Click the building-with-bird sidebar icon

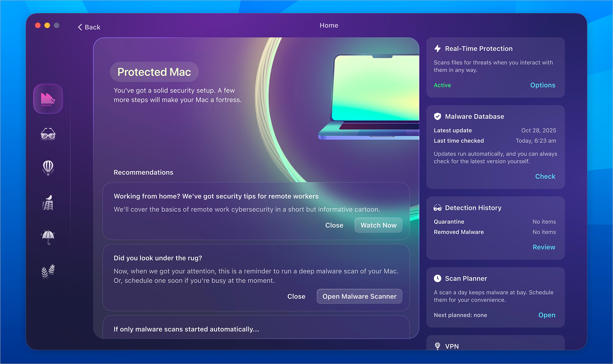(48, 203)
